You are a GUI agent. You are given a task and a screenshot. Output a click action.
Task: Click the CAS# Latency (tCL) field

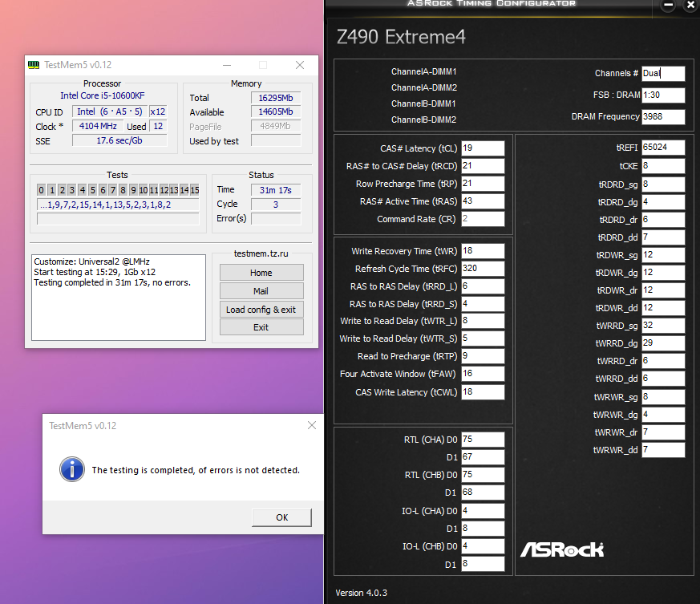click(483, 148)
